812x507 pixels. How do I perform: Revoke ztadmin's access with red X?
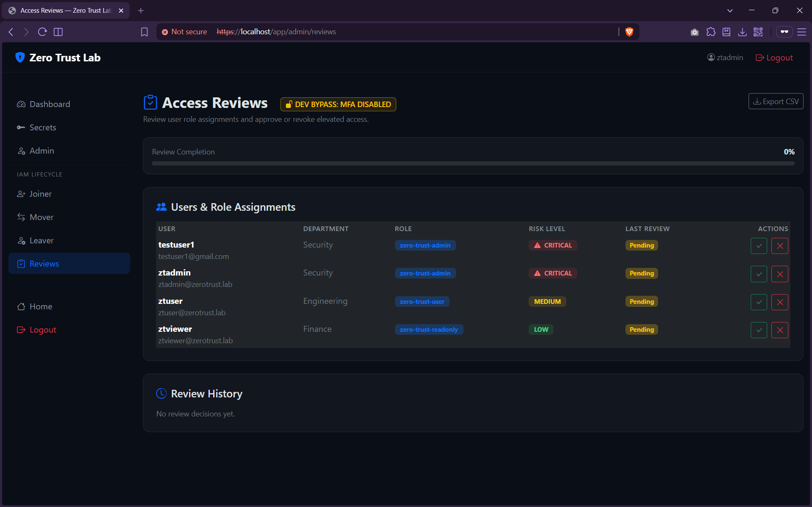click(779, 274)
